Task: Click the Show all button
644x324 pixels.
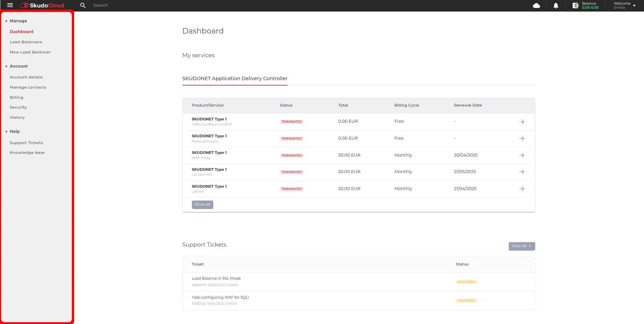Action: [x=202, y=205]
